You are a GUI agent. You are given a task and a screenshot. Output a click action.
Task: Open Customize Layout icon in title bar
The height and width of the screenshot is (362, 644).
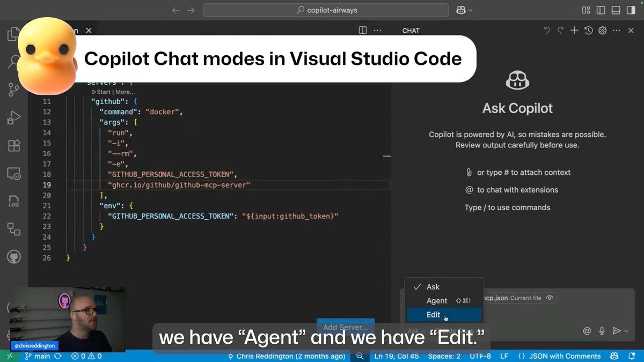pos(586,10)
